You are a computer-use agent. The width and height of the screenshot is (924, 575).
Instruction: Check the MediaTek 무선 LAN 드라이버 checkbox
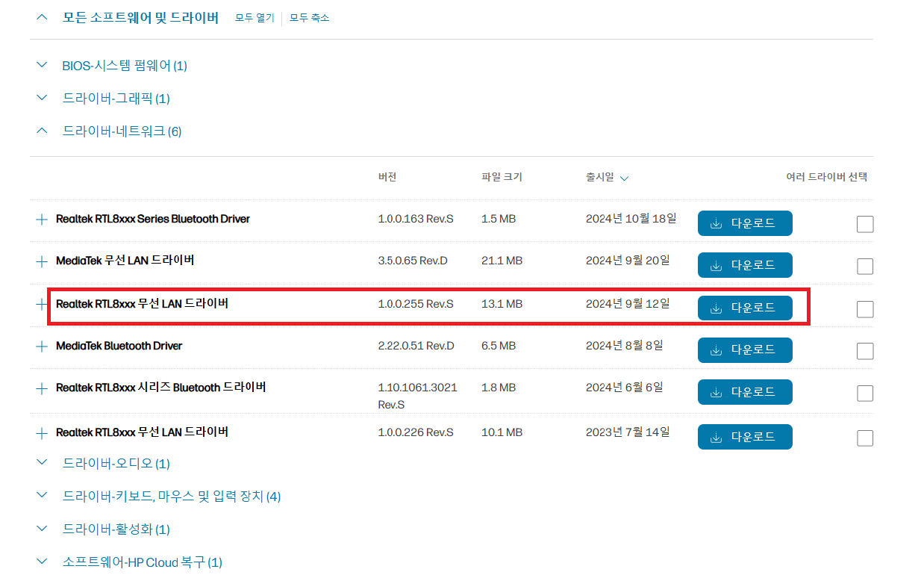[x=865, y=267]
